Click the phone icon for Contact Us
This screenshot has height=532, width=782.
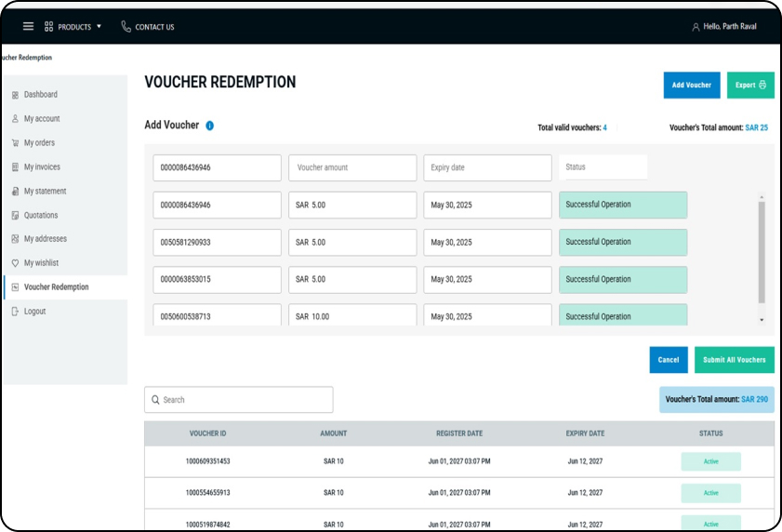tap(126, 27)
